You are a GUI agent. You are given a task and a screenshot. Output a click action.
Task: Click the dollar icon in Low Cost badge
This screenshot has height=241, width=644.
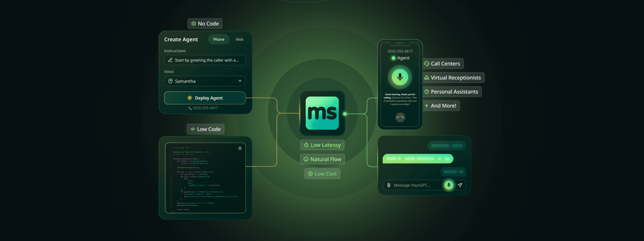coord(310,174)
